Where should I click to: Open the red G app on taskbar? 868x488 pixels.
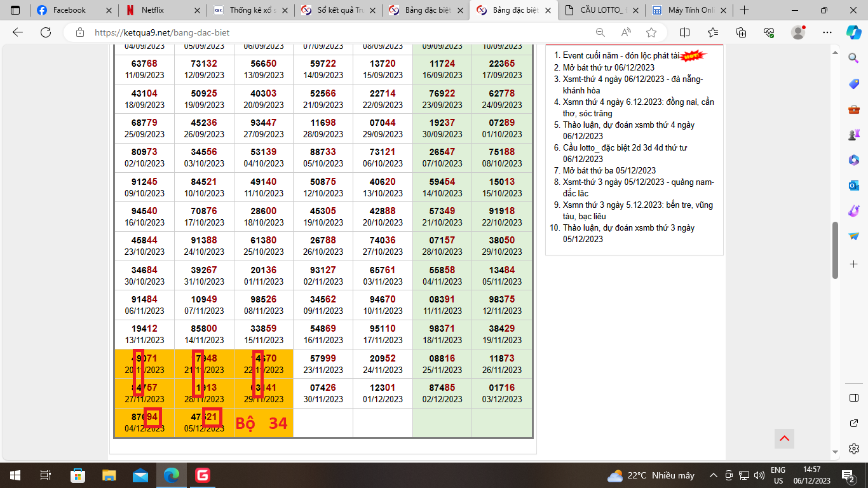(x=203, y=475)
